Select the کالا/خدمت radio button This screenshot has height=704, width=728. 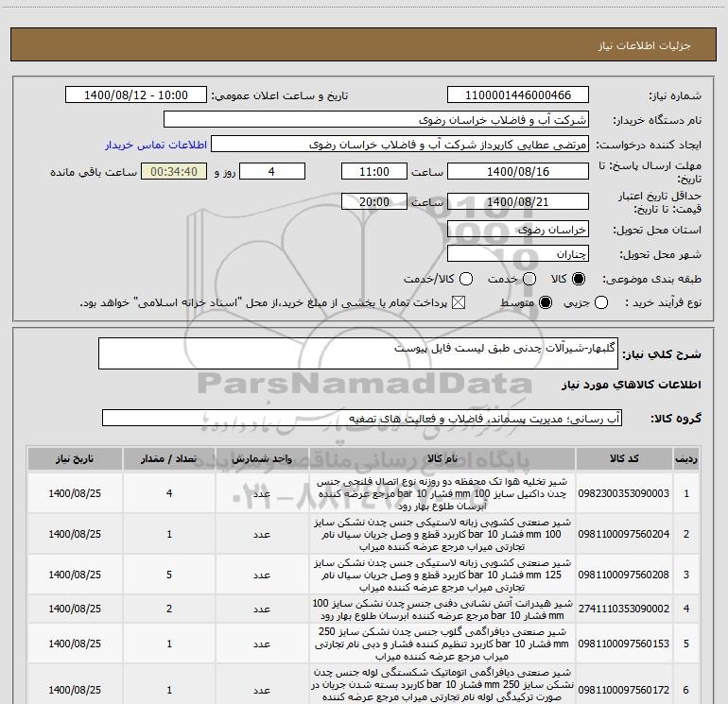tap(466, 279)
